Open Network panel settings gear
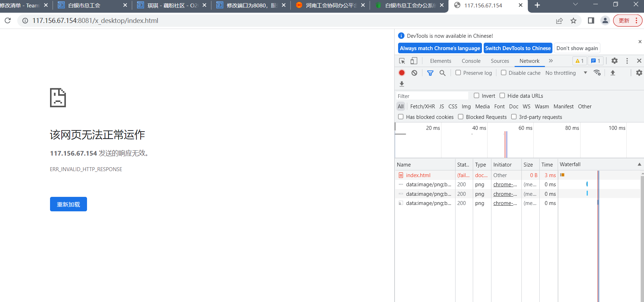The height and width of the screenshot is (302, 644). (x=639, y=73)
